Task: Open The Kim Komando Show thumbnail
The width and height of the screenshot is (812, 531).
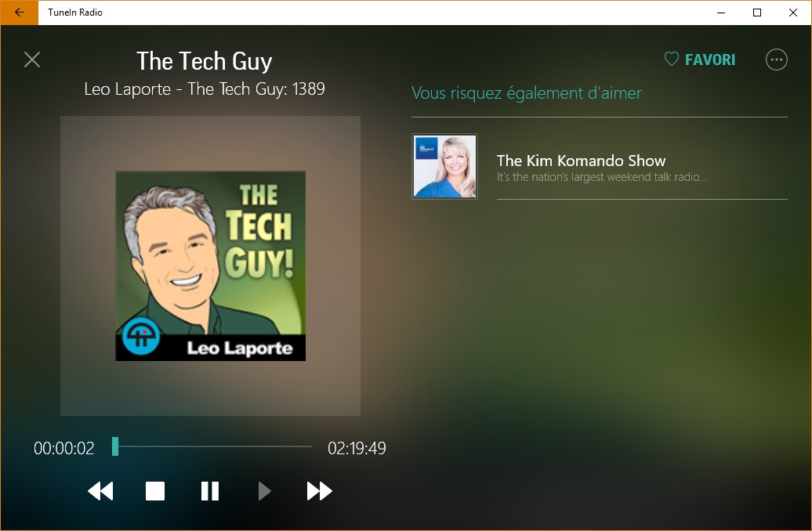Action: 445,166
